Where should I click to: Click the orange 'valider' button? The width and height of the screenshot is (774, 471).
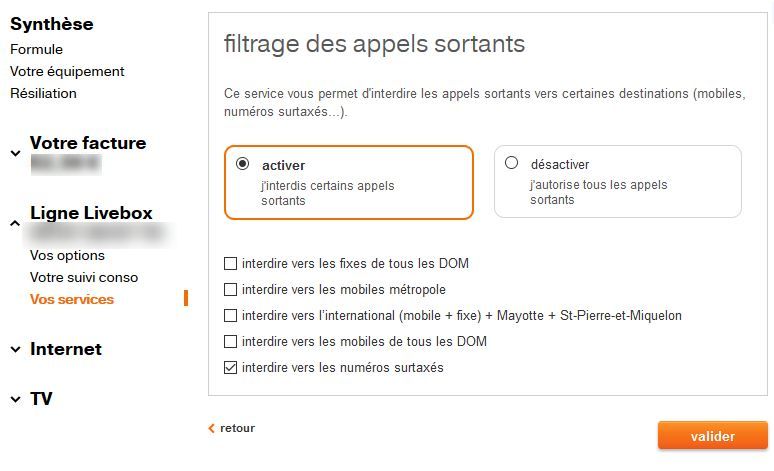[x=712, y=436]
